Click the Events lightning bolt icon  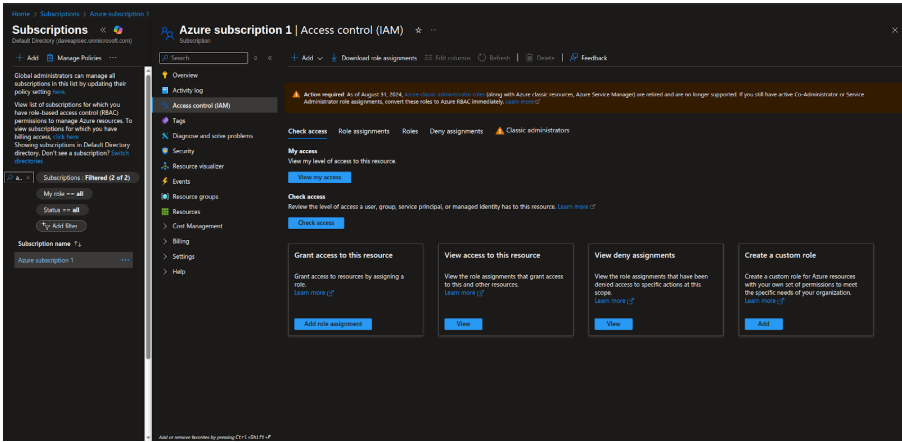click(x=165, y=181)
